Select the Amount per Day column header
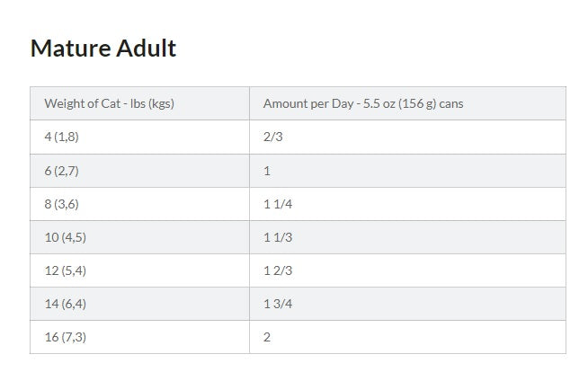 point(407,103)
